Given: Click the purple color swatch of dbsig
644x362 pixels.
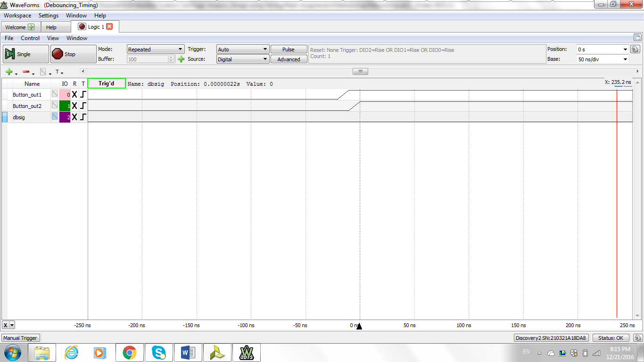Looking at the screenshot, I should 64,117.
